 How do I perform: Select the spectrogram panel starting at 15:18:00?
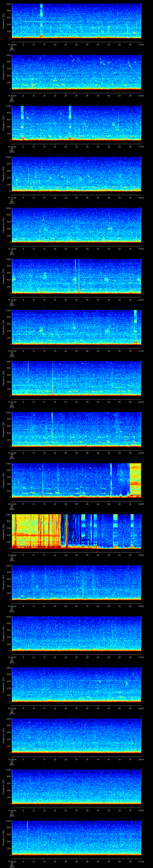tap(76, 225)
